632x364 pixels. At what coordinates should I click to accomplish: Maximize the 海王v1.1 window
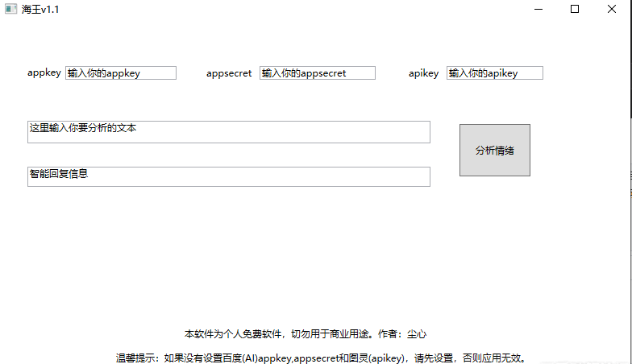575,10
